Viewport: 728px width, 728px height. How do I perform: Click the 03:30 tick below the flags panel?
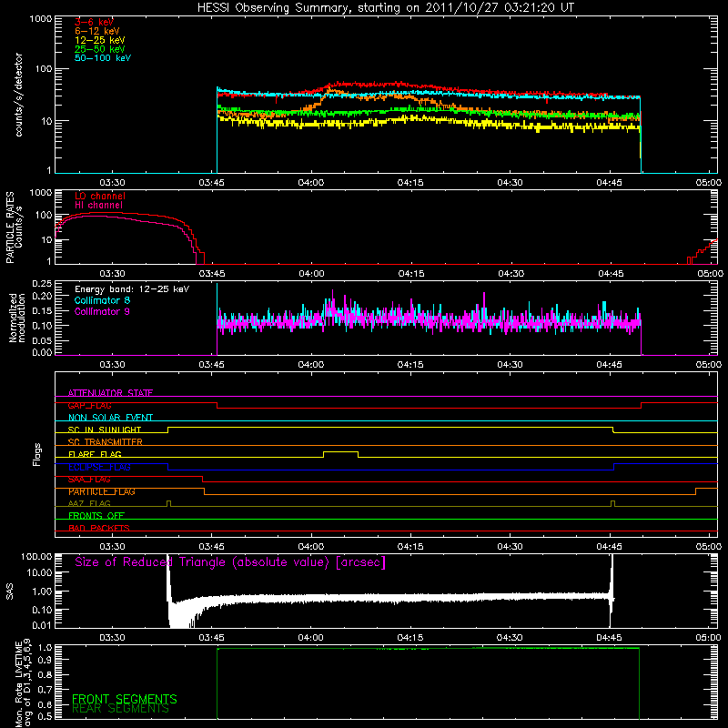coord(112,547)
